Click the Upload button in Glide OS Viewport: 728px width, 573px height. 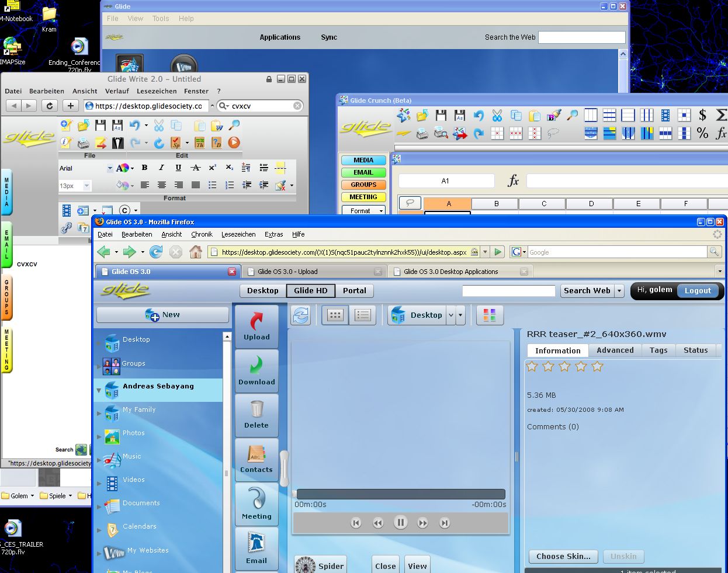pyautogui.click(x=256, y=327)
